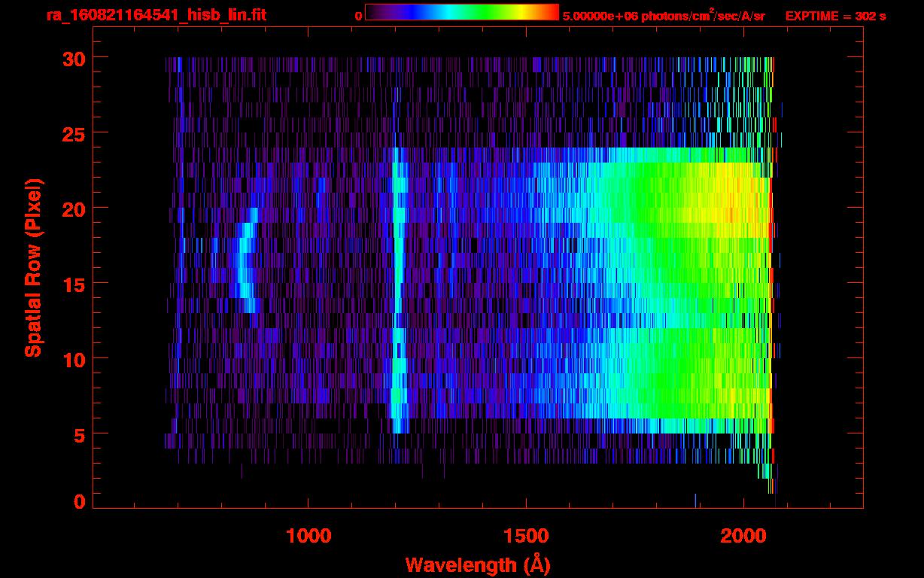Image resolution: width=924 pixels, height=578 pixels.
Task: Click the EXPTIME = 302 s text
Action: tap(835, 16)
